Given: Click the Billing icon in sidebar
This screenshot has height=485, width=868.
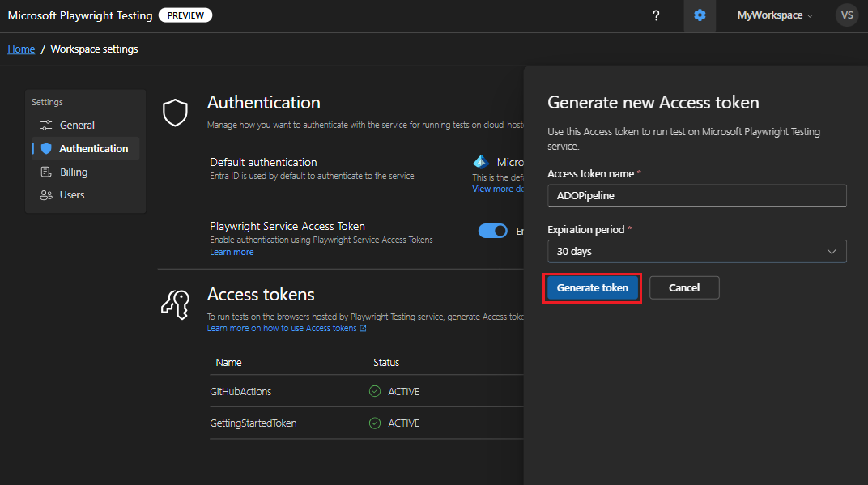Looking at the screenshot, I should pos(46,172).
